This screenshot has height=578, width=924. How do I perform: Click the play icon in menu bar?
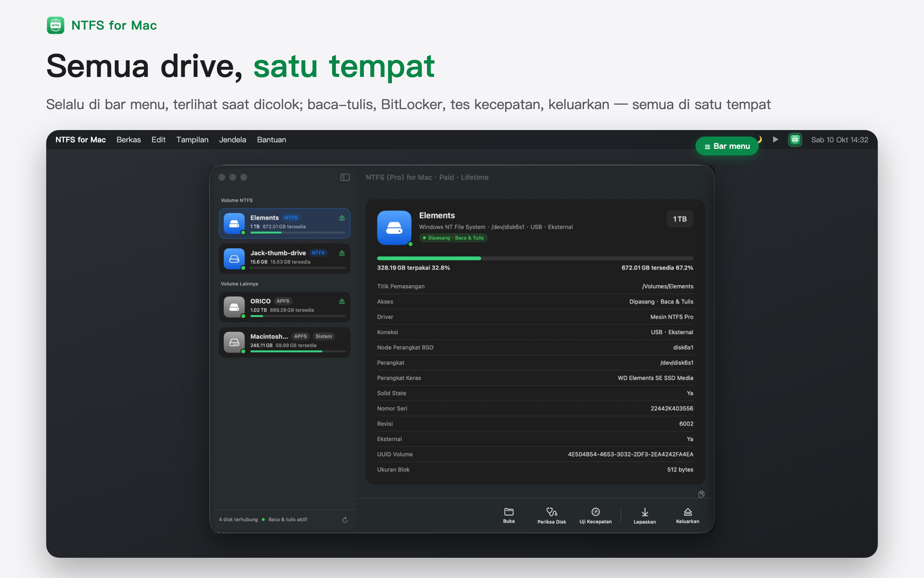click(x=775, y=139)
